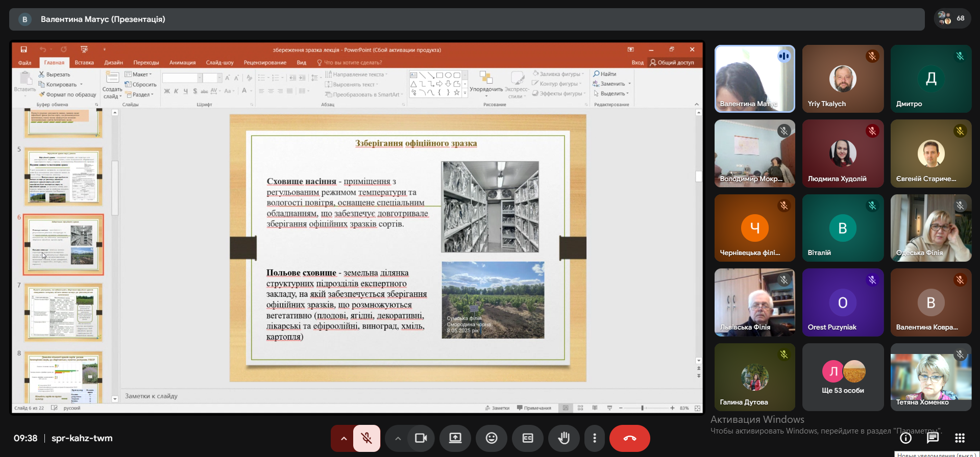
Task: Open the Дизайн ribbon tab
Action: coord(113,63)
